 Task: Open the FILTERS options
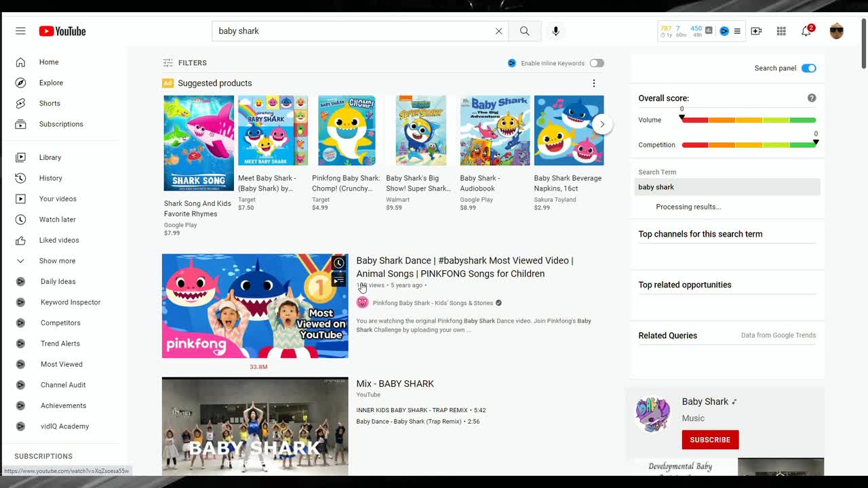click(x=185, y=63)
